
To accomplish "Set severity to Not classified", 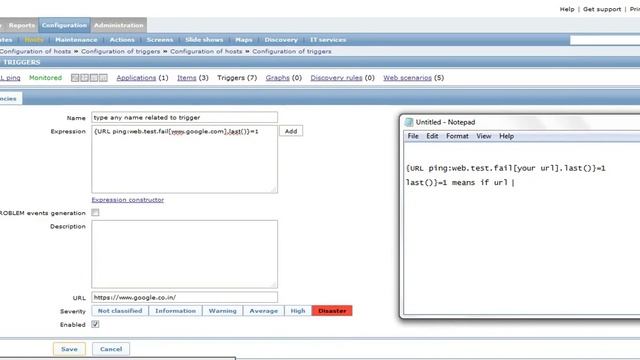I will pos(120,311).
